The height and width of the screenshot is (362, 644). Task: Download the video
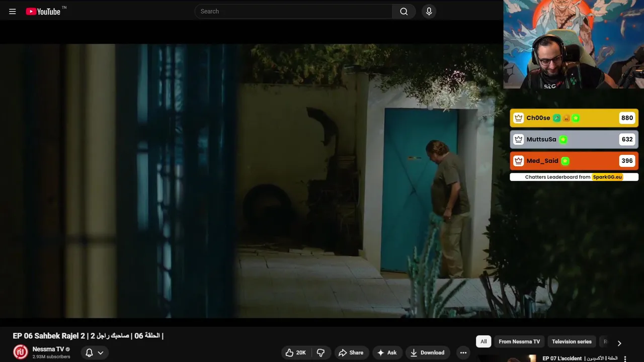[x=428, y=352]
